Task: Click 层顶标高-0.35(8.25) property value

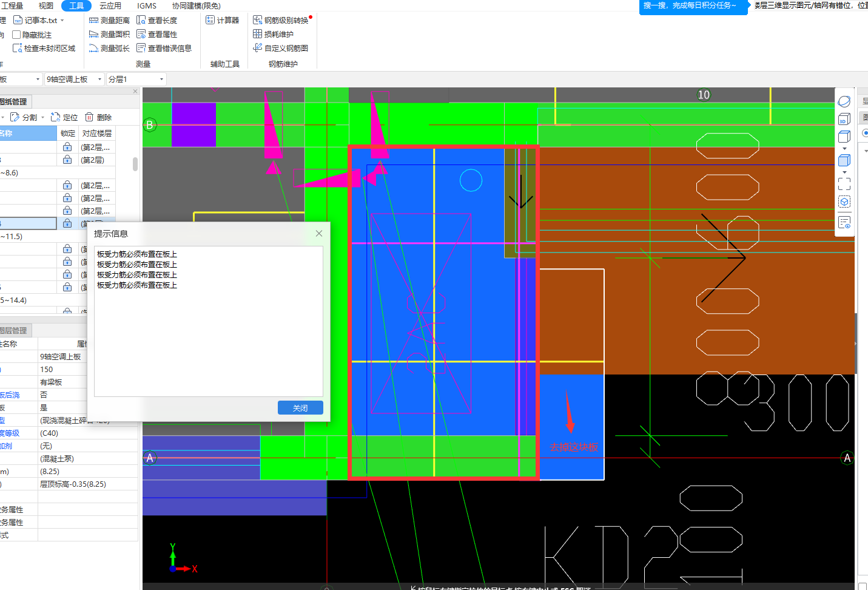Action: click(x=88, y=484)
